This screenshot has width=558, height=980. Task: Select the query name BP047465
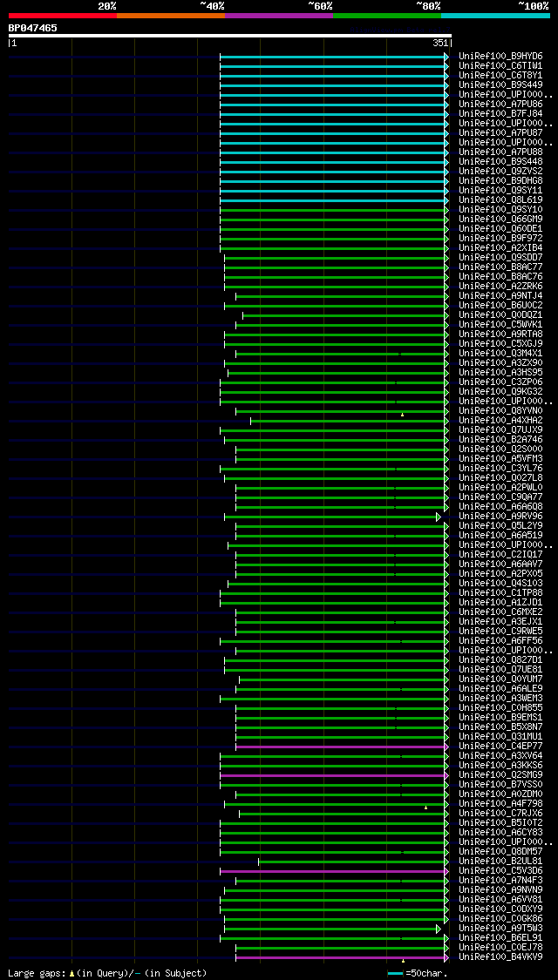click(x=33, y=28)
